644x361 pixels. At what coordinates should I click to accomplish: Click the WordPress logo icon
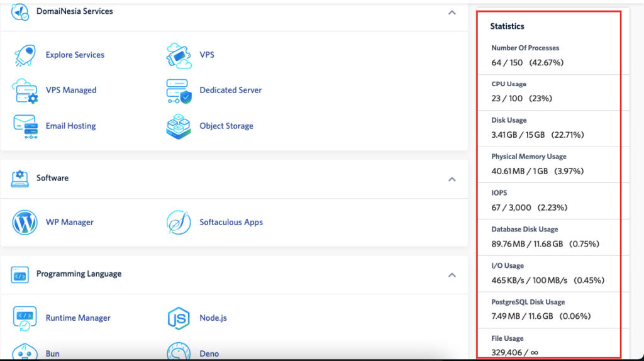[25, 222]
